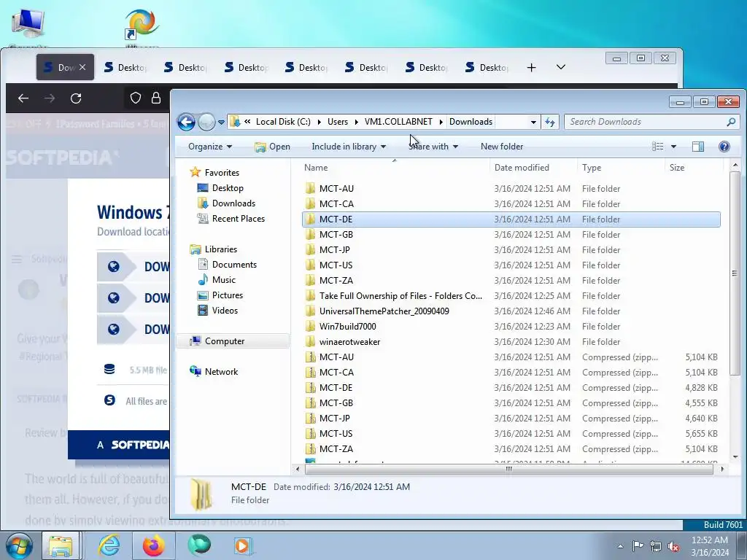Select the MCT-GB folder icon

(310, 234)
